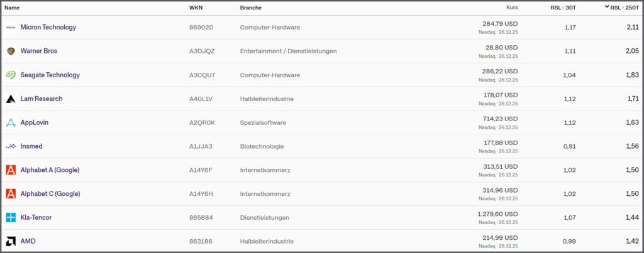Viewport: 644px width, 253px height.
Task: Toggle sort arrow on RSL - 250T column
Action: 607,7
